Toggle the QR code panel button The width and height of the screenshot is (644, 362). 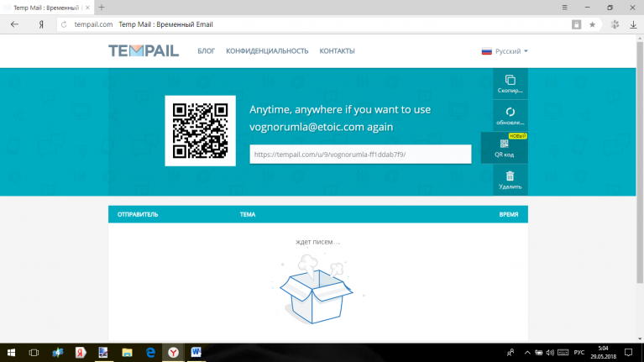coord(505,148)
